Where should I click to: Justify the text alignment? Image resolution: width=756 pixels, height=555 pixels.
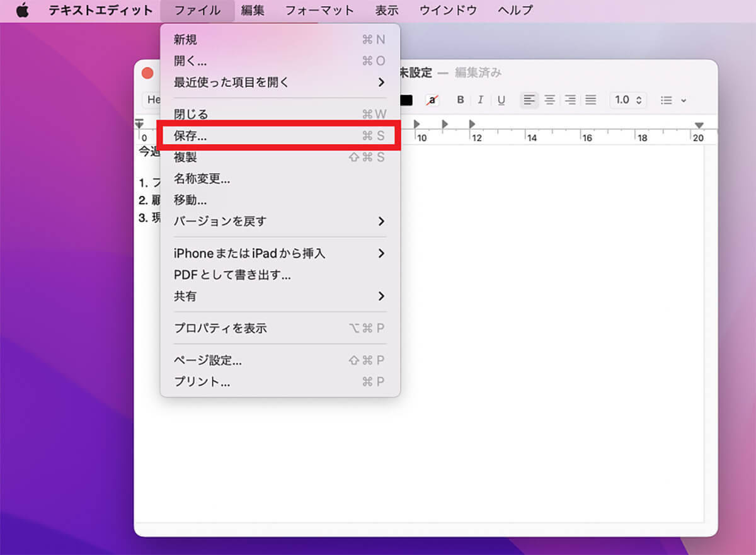tap(590, 100)
